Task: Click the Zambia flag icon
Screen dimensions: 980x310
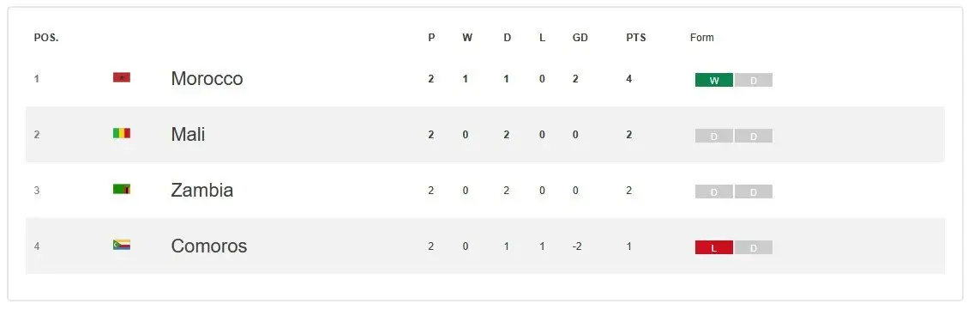Action: click(x=121, y=189)
